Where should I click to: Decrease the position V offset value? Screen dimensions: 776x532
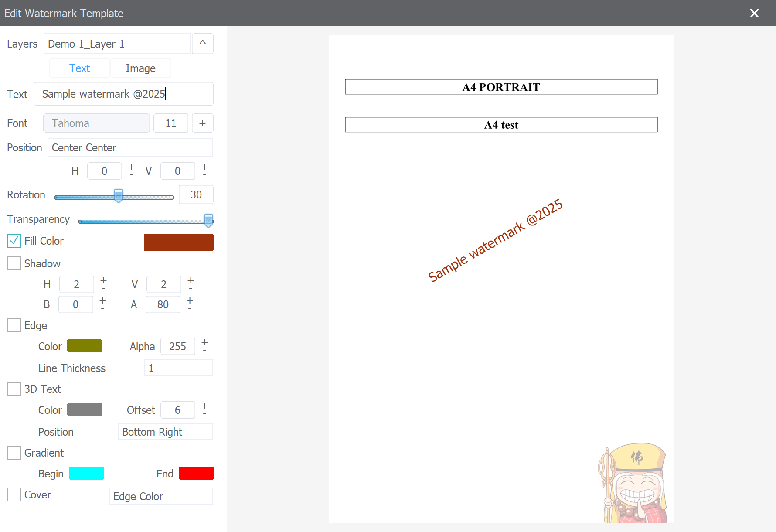coord(204,175)
